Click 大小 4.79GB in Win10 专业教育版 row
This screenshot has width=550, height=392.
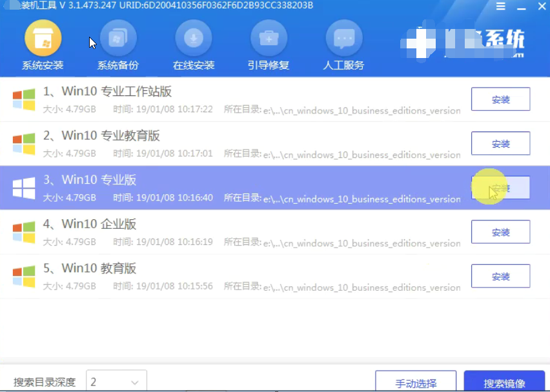pos(70,153)
